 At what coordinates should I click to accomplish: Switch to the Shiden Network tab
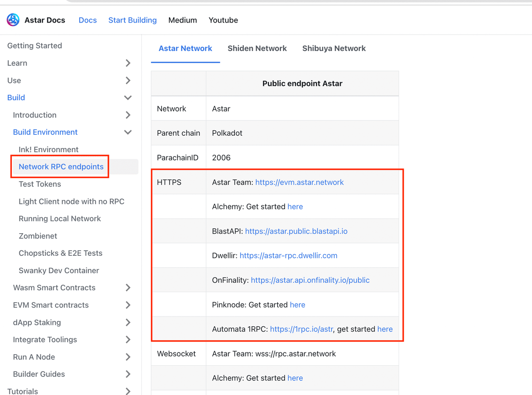pos(257,48)
